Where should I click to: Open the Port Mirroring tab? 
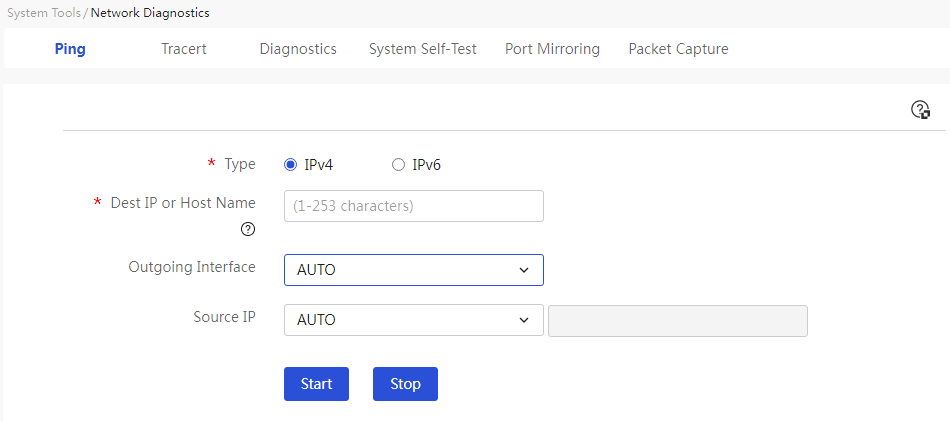point(553,49)
